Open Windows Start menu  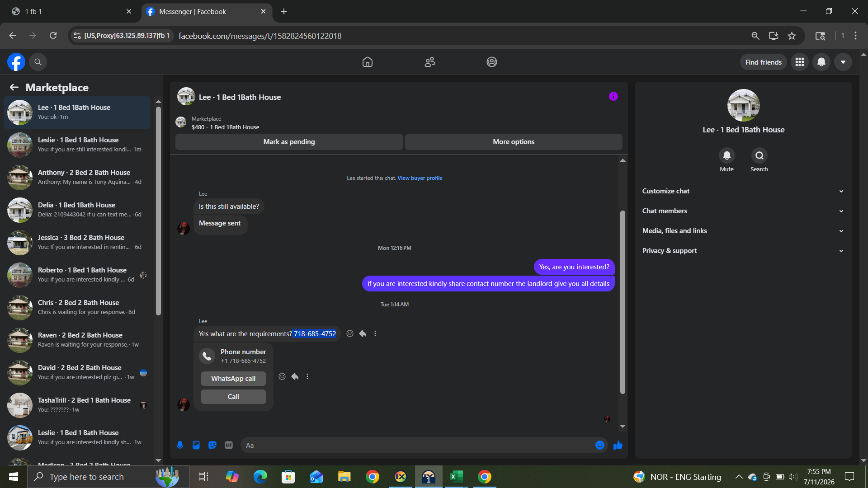pos(14,477)
